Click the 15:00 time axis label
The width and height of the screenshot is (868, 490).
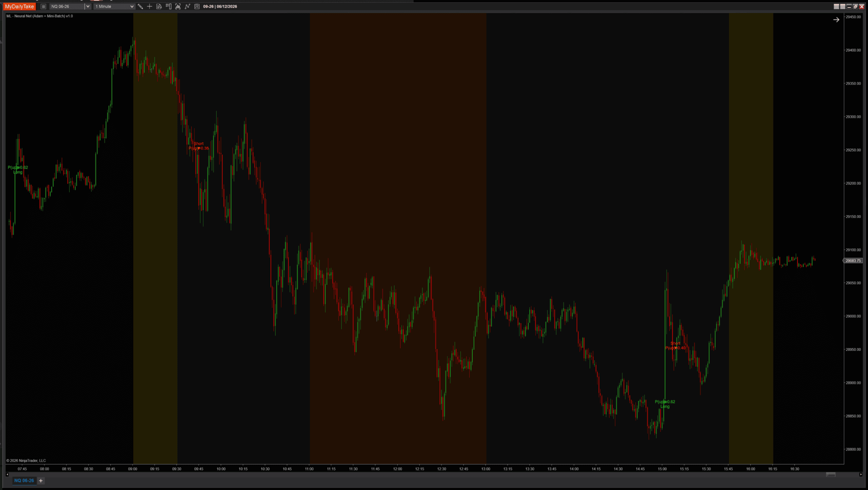coord(662,469)
